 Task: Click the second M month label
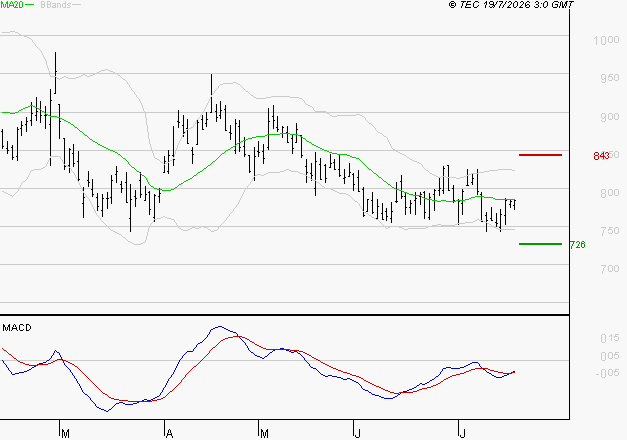[x=264, y=434]
